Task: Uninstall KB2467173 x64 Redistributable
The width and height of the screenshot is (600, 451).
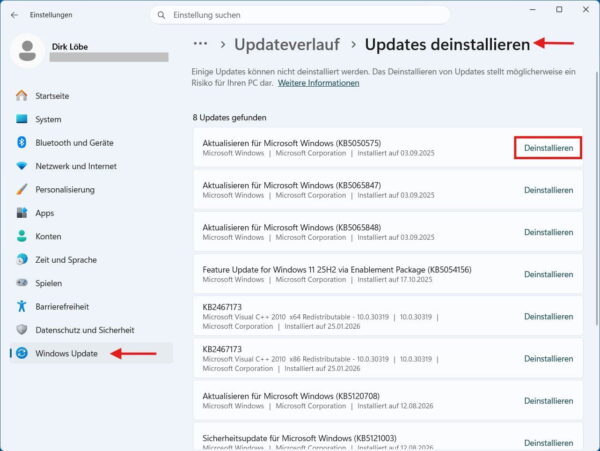Action: click(548, 316)
